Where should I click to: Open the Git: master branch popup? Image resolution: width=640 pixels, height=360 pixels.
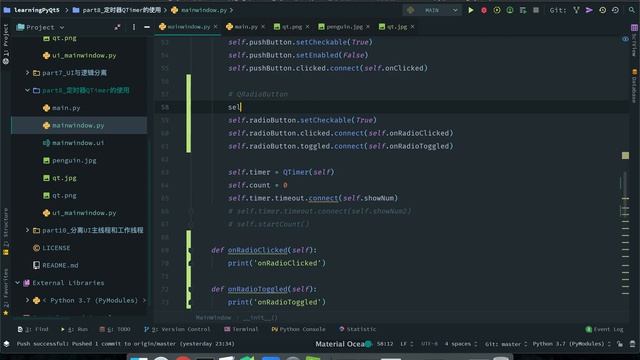pos(506,344)
